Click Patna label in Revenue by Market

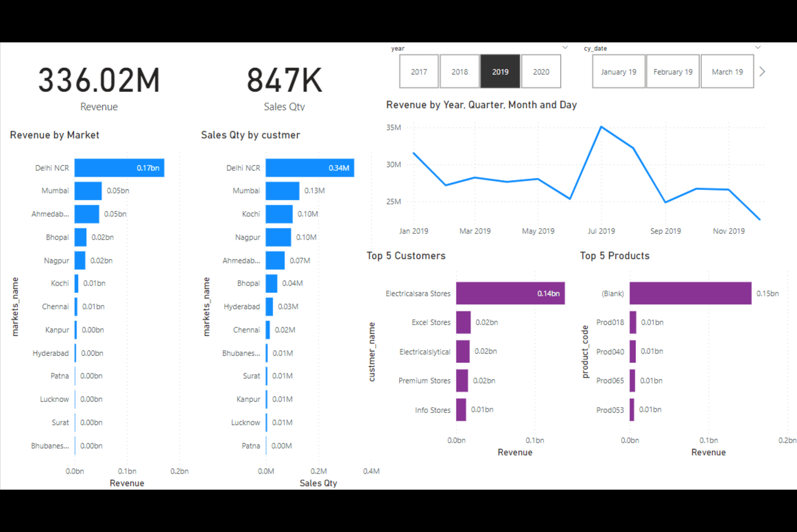coord(60,376)
